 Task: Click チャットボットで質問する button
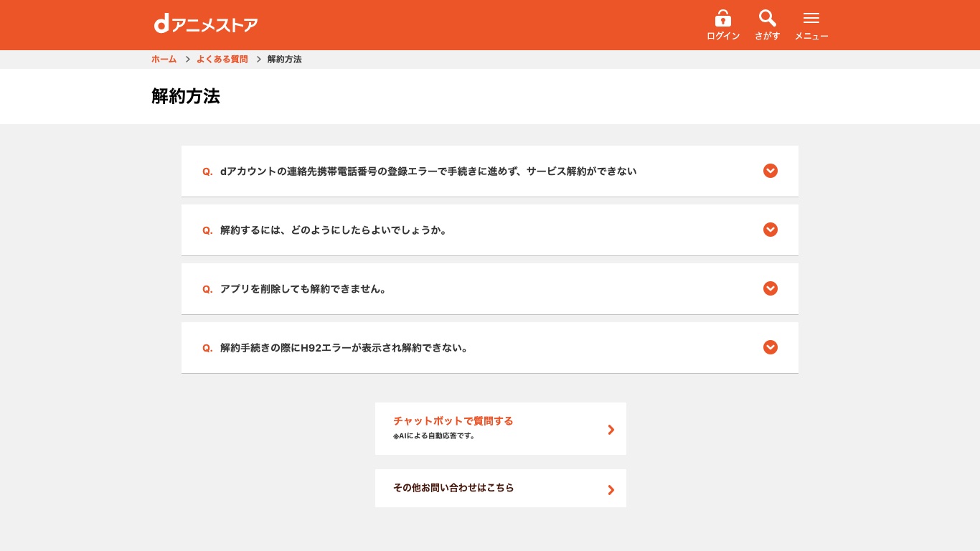(501, 428)
